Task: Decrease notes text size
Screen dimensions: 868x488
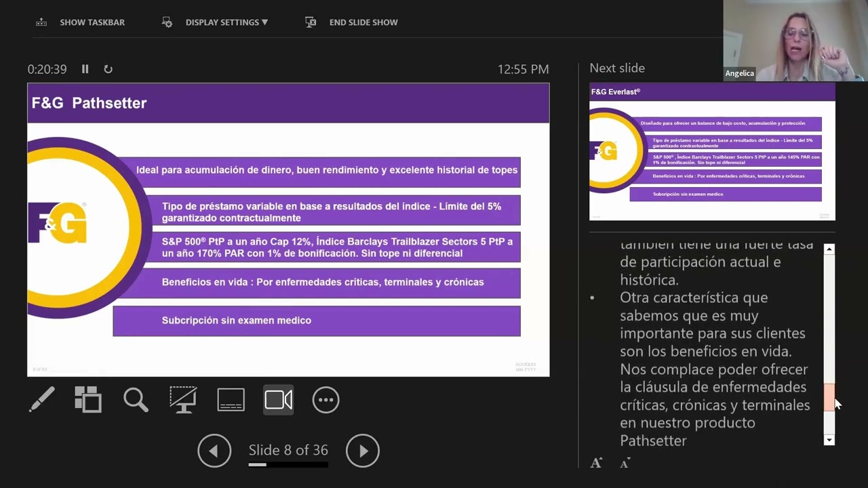Action: point(625,463)
